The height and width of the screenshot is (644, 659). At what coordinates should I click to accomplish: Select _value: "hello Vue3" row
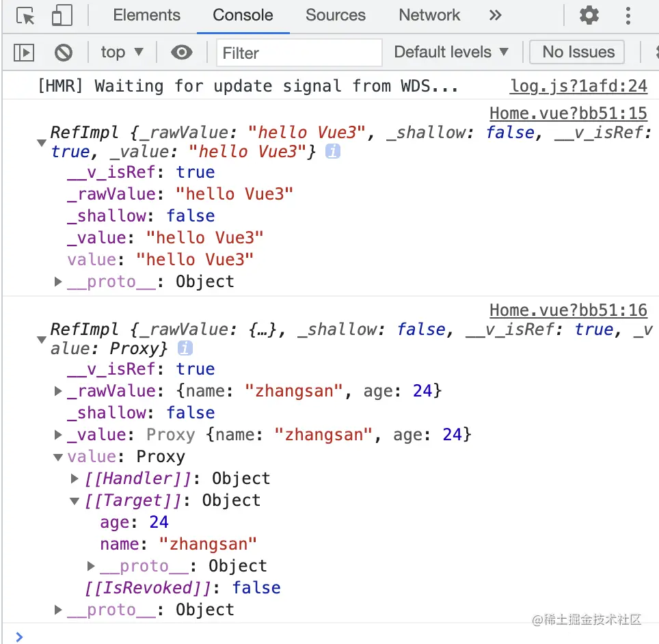point(165,238)
